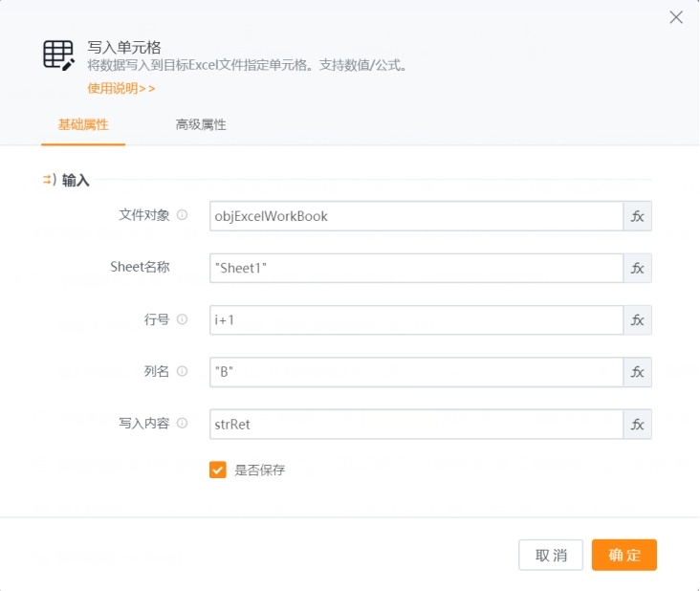Screen dimensions: 700x591
Task: Collapse the 输入 section header
Action: click(x=66, y=180)
